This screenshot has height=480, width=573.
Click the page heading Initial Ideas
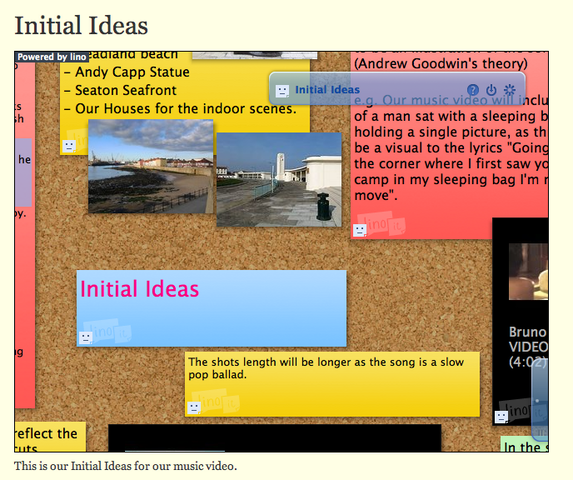(81, 26)
